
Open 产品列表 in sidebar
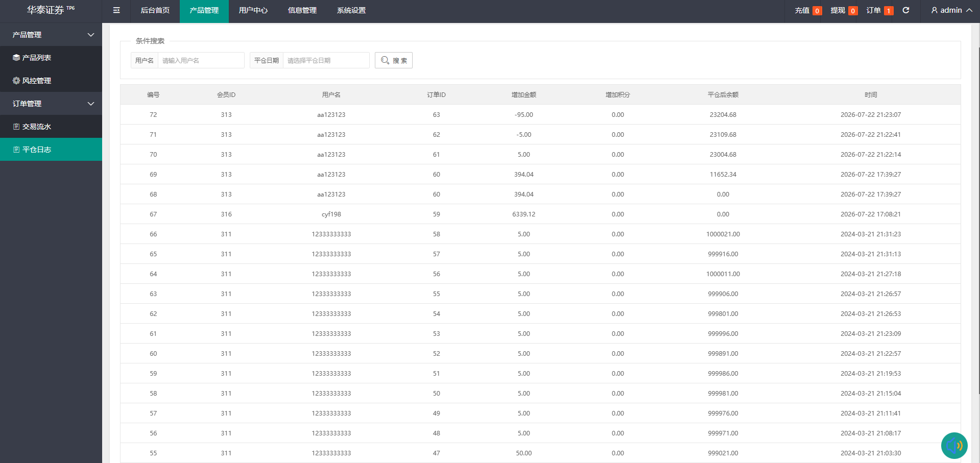click(x=51, y=58)
